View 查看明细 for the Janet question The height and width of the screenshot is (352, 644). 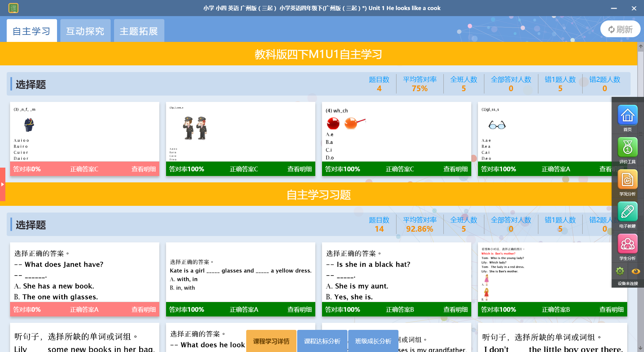pyautogui.click(x=143, y=309)
